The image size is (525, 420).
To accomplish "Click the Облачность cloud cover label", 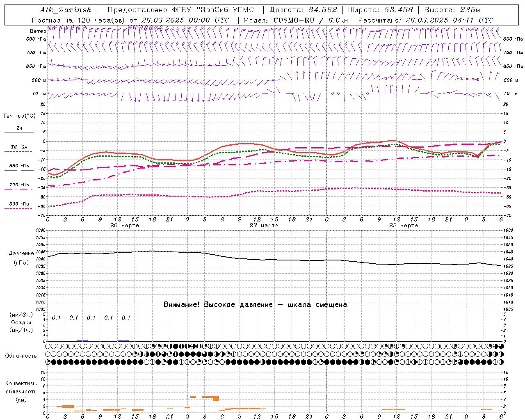I will (21, 356).
